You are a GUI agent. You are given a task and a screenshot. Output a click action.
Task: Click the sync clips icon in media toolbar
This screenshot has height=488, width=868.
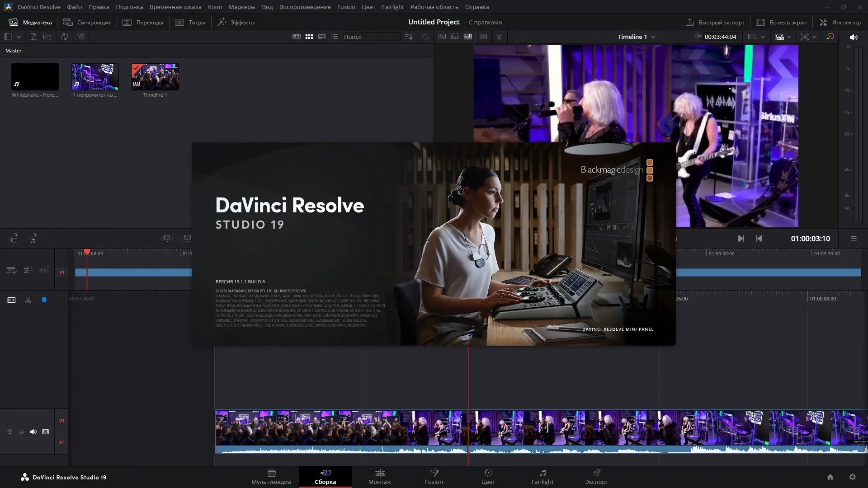pyautogui.click(x=65, y=37)
